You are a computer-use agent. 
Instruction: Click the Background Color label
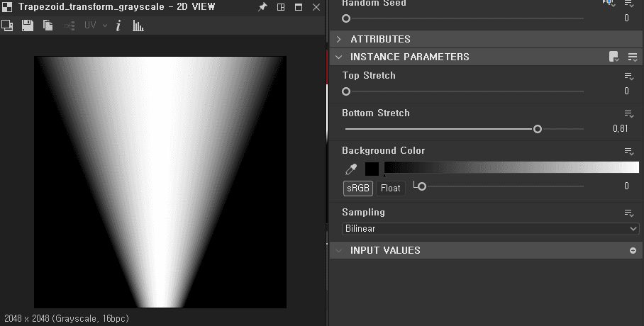tap(383, 151)
